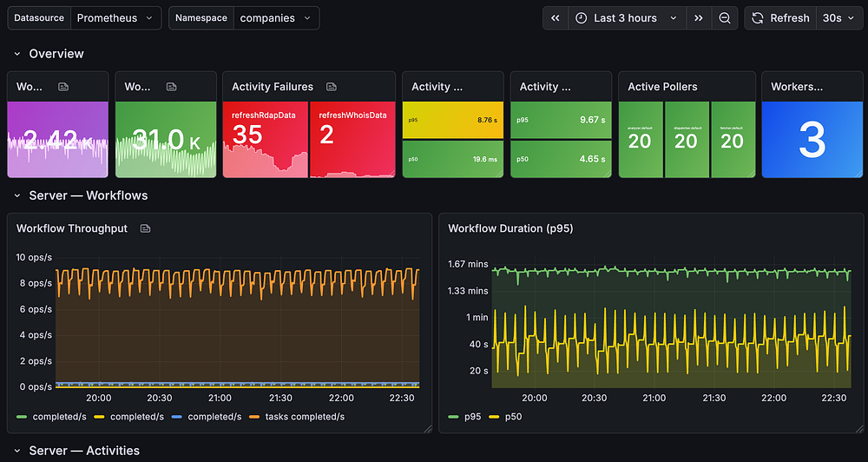Shift time range backward
This screenshot has width=868, height=462.
click(556, 18)
